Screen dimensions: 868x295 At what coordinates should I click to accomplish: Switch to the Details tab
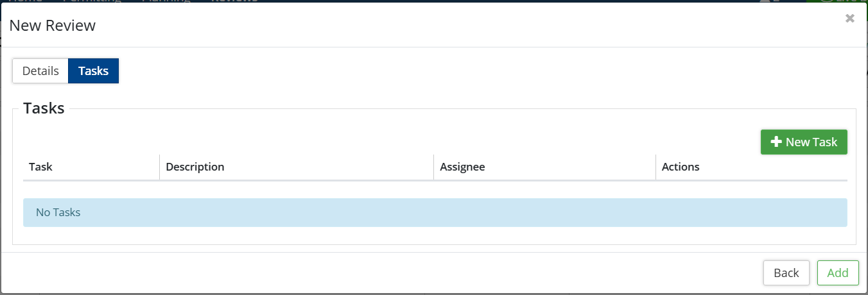pos(40,71)
